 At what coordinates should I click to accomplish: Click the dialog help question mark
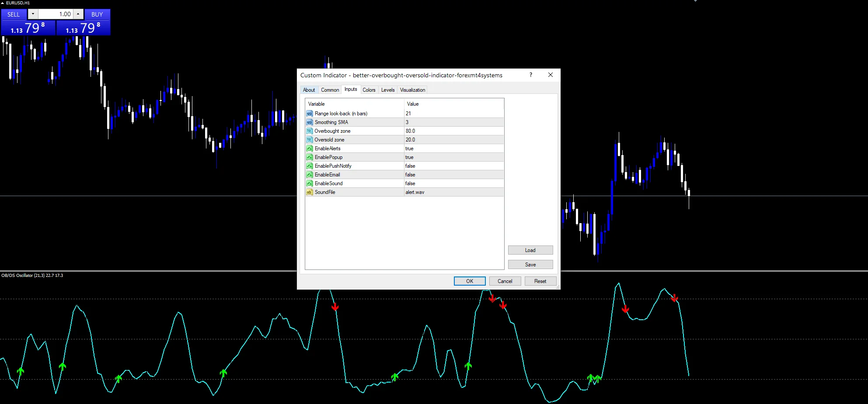click(x=531, y=75)
